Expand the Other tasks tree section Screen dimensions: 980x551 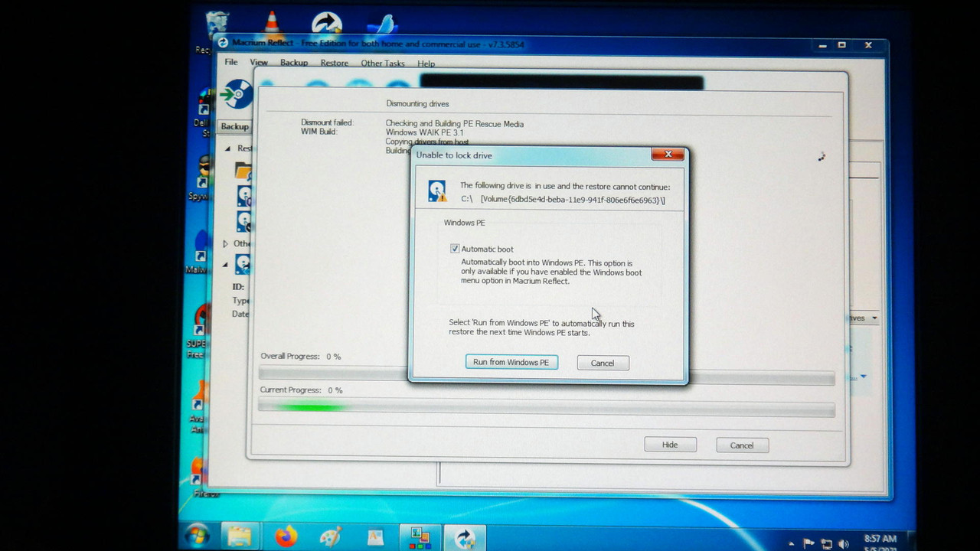[225, 243]
